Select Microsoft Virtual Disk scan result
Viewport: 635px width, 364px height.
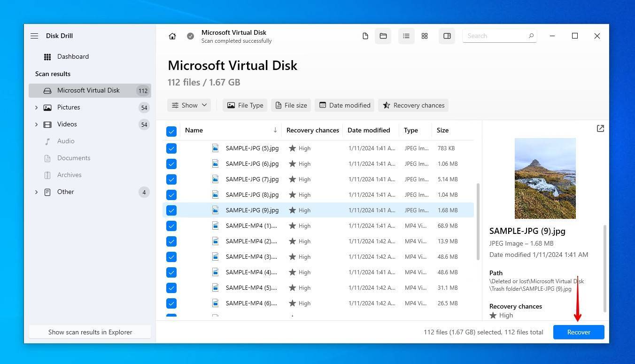pos(90,91)
